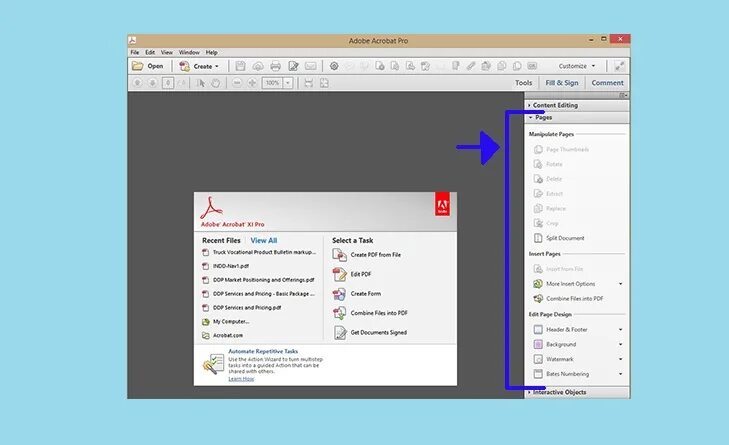Open the More Insert Options dropdown arrow
This screenshot has height=445, width=729.
click(620, 284)
